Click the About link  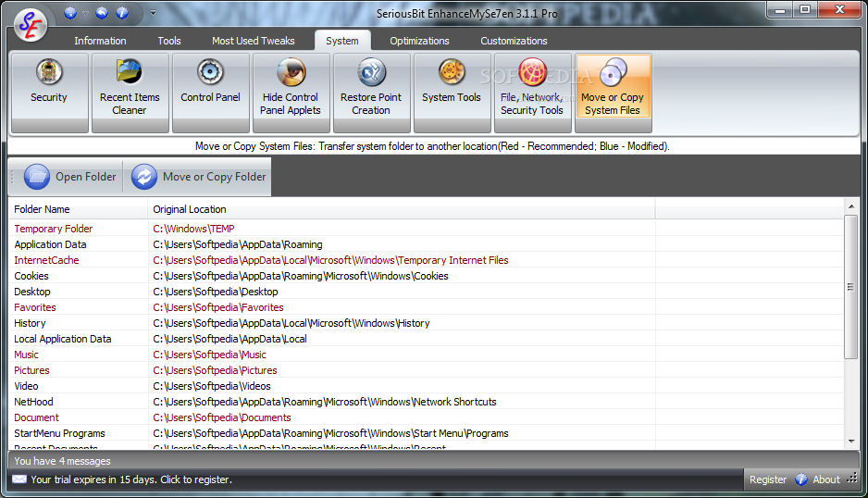click(826, 479)
